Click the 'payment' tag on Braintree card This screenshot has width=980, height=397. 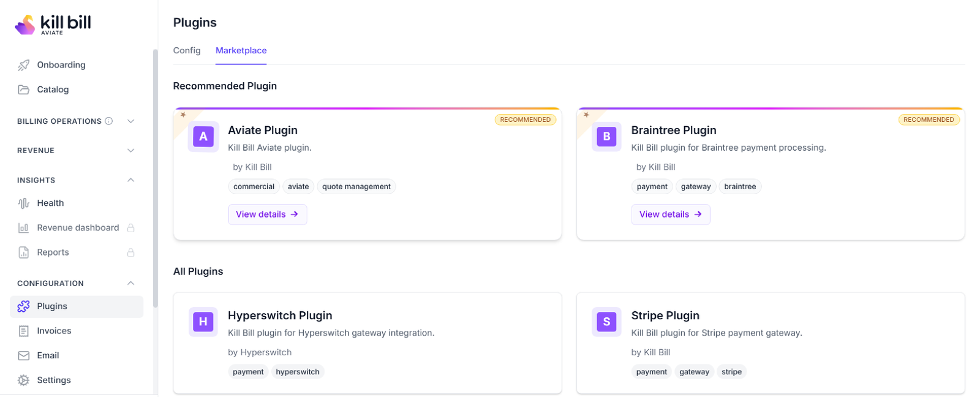click(652, 186)
